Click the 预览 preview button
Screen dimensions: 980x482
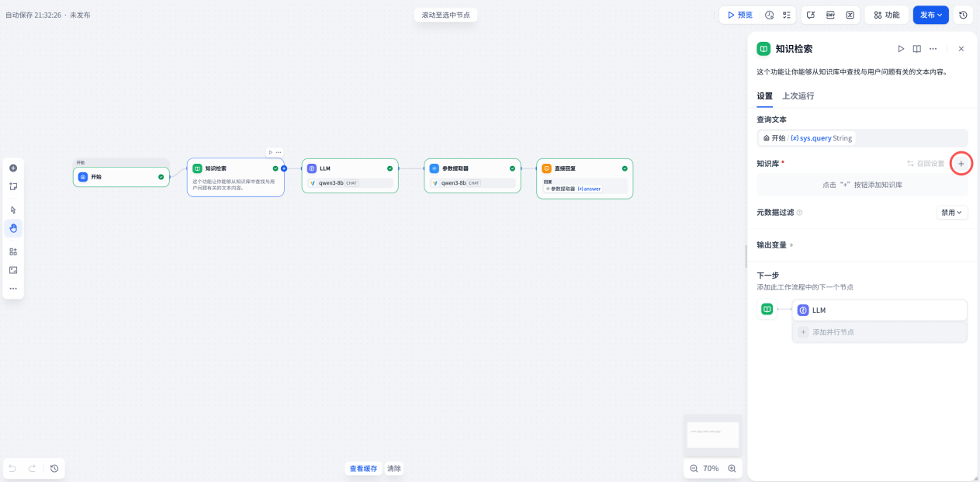[x=739, y=15]
